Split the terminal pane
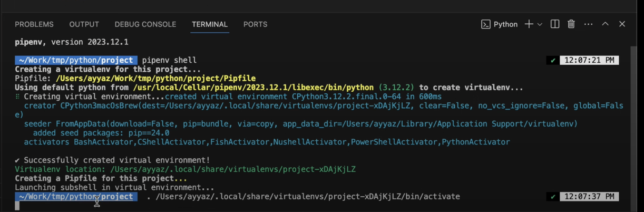This screenshot has height=212, width=644. [x=554, y=24]
